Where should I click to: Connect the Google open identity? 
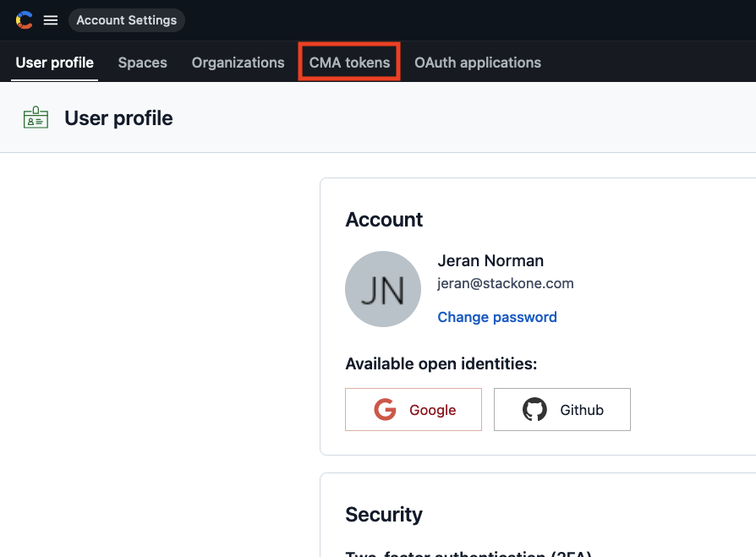[x=414, y=410]
